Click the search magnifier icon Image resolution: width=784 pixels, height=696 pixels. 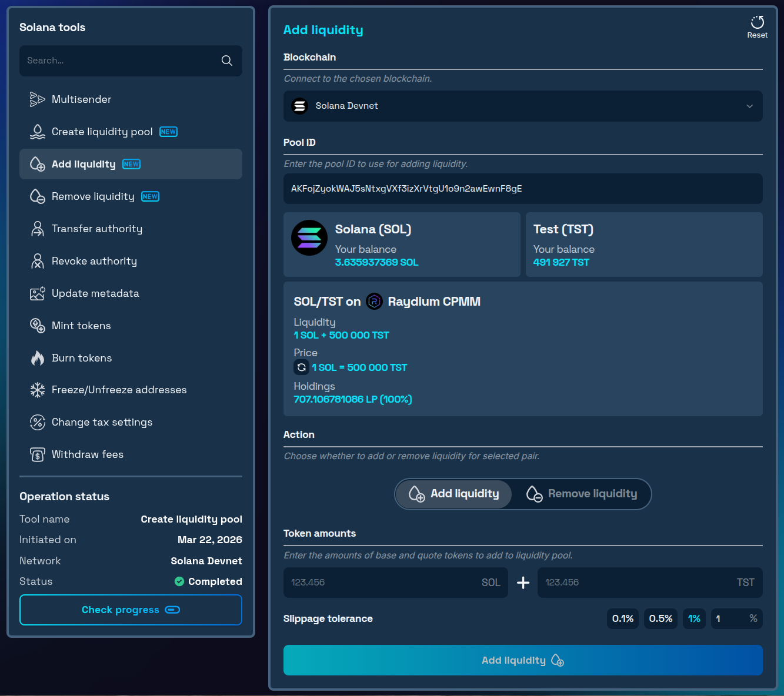pos(227,61)
